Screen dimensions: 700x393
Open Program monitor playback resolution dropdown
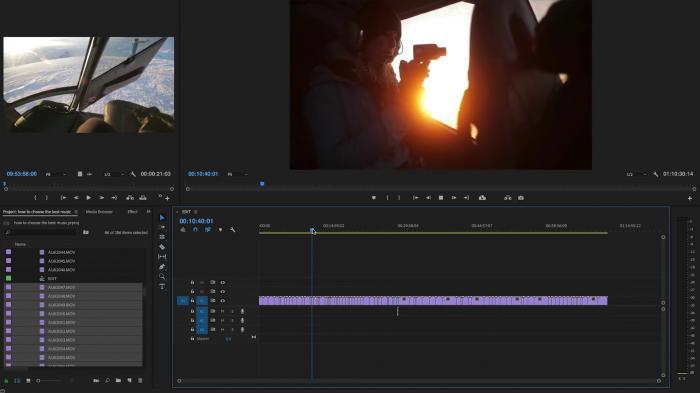636,174
